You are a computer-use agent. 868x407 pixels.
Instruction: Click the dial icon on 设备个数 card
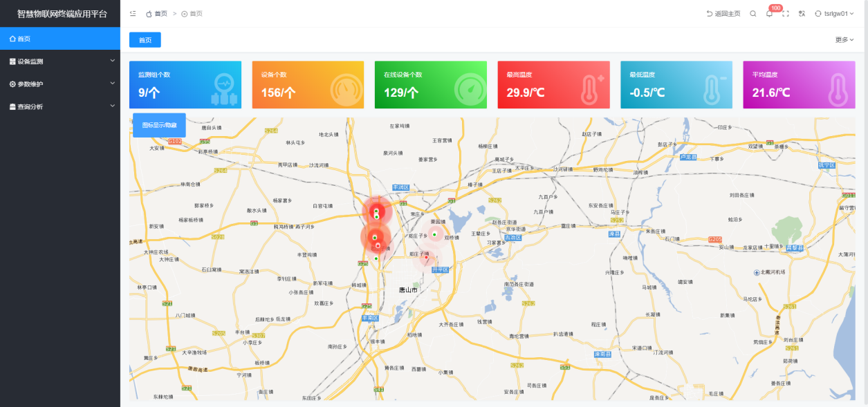coord(346,88)
